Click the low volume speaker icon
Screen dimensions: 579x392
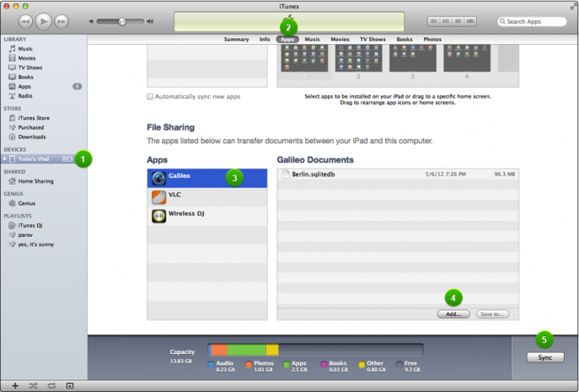click(91, 21)
